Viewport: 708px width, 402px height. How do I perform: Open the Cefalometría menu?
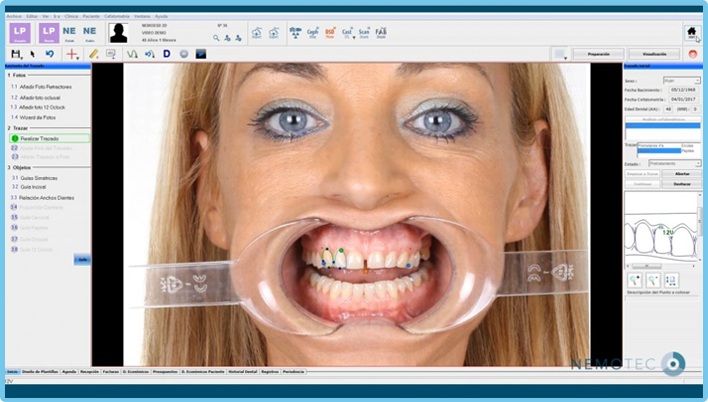click(x=117, y=16)
